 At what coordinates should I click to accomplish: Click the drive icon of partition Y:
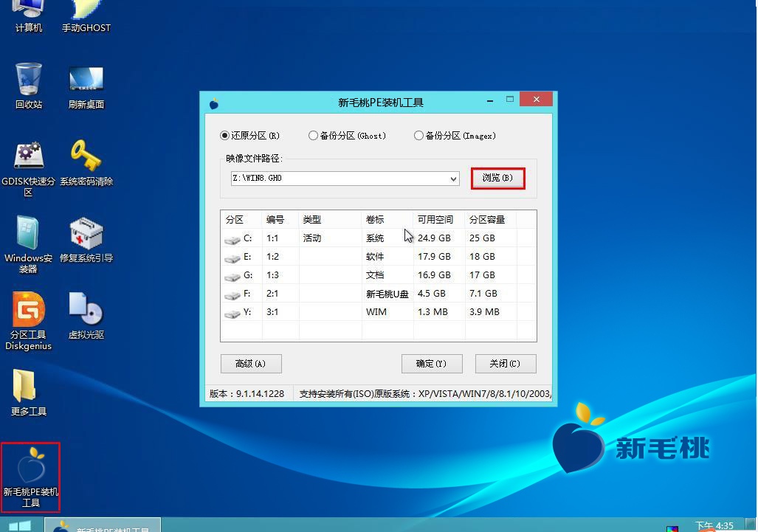(x=232, y=314)
